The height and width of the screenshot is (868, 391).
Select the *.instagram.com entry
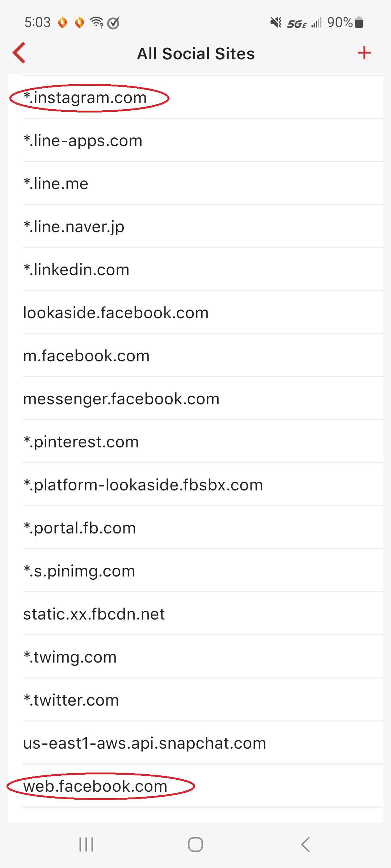(x=85, y=98)
